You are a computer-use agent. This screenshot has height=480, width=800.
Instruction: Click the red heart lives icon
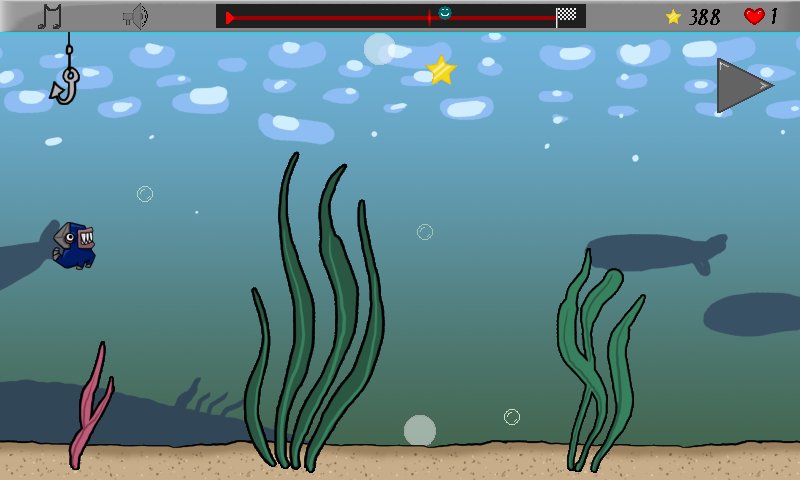click(x=753, y=16)
